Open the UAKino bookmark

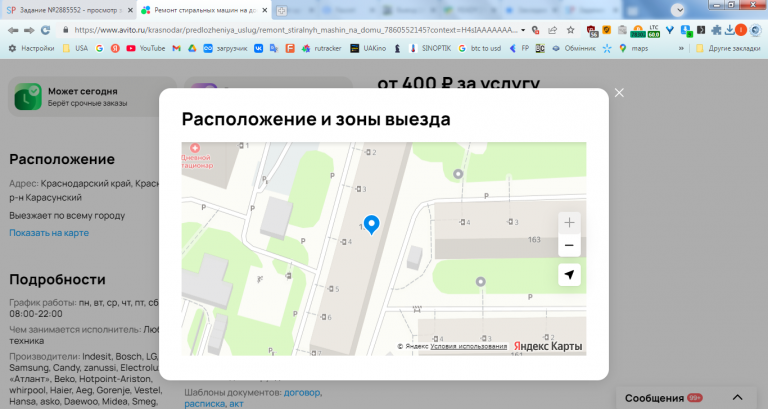point(368,48)
